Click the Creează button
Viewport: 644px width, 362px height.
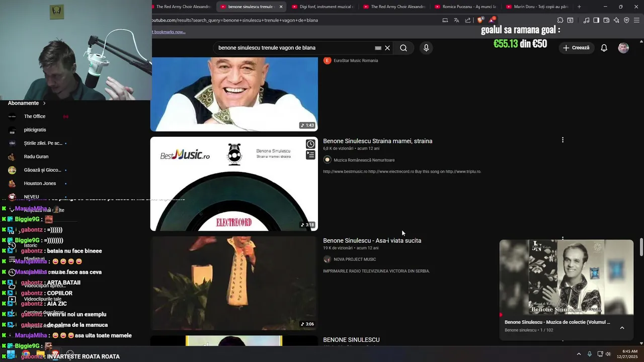pyautogui.click(x=576, y=48)
